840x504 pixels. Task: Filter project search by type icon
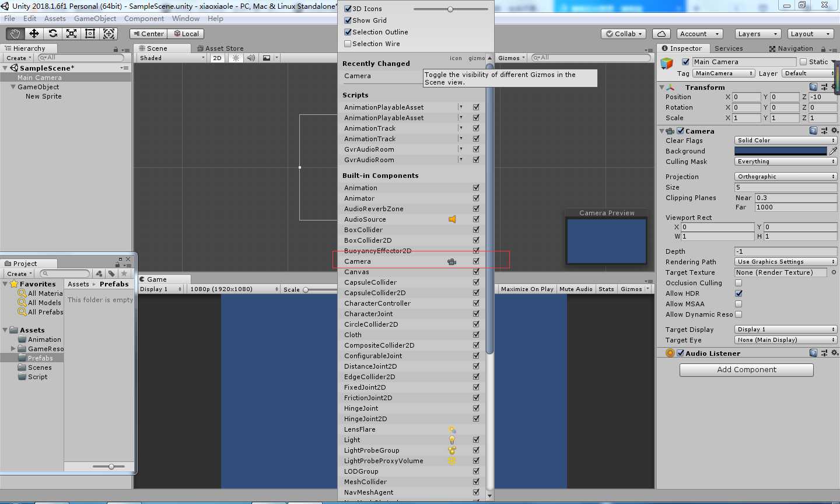[99, 273]
